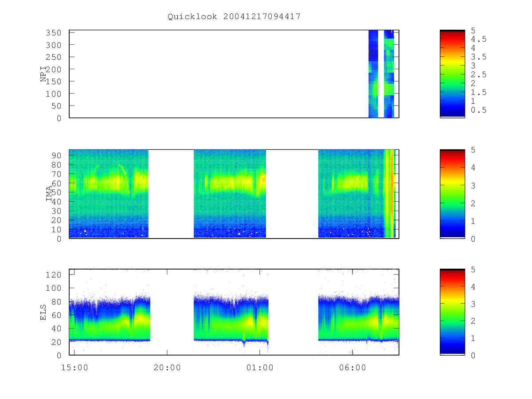This screenshot has width=532, height=399.
Task: Click the 20:00 time tick label
Action: [167, 368]
